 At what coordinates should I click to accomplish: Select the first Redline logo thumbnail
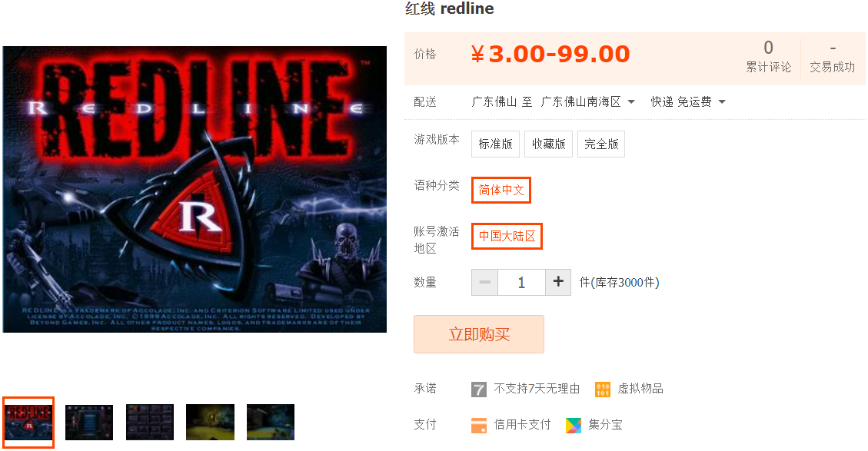coord(28,423)
